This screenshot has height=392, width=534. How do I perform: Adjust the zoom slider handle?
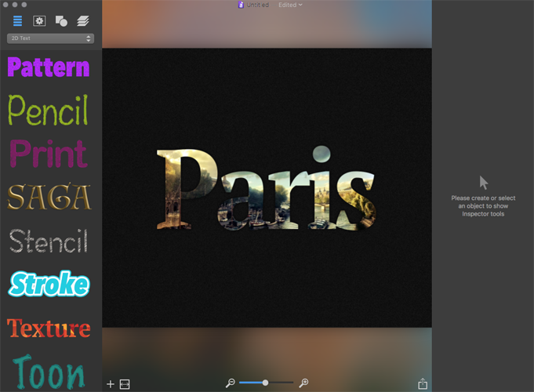(266, 383)
